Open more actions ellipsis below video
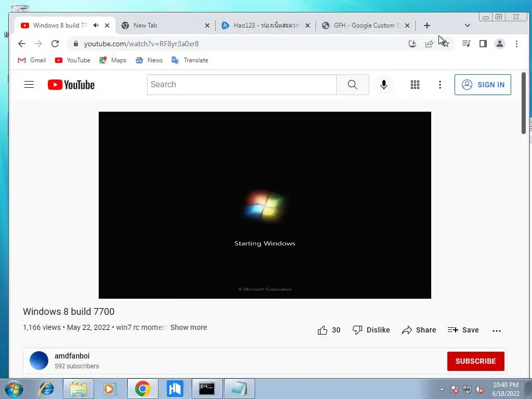Viewport: 532px width, 399px height. (x=496, y=331)
